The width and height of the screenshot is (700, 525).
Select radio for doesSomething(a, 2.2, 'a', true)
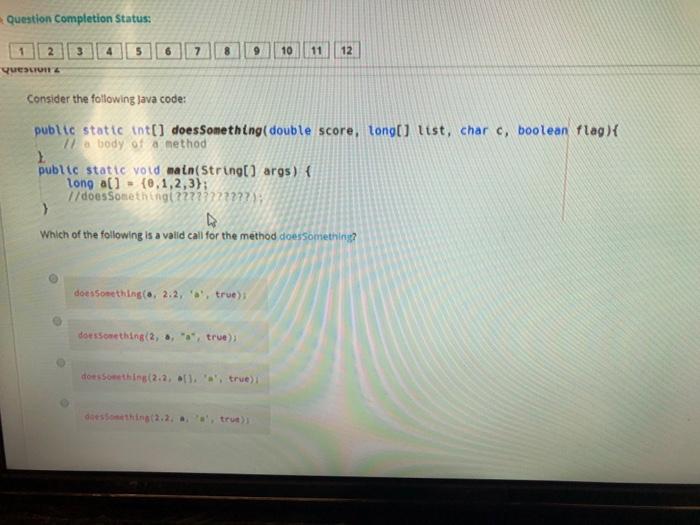[54, 279]
